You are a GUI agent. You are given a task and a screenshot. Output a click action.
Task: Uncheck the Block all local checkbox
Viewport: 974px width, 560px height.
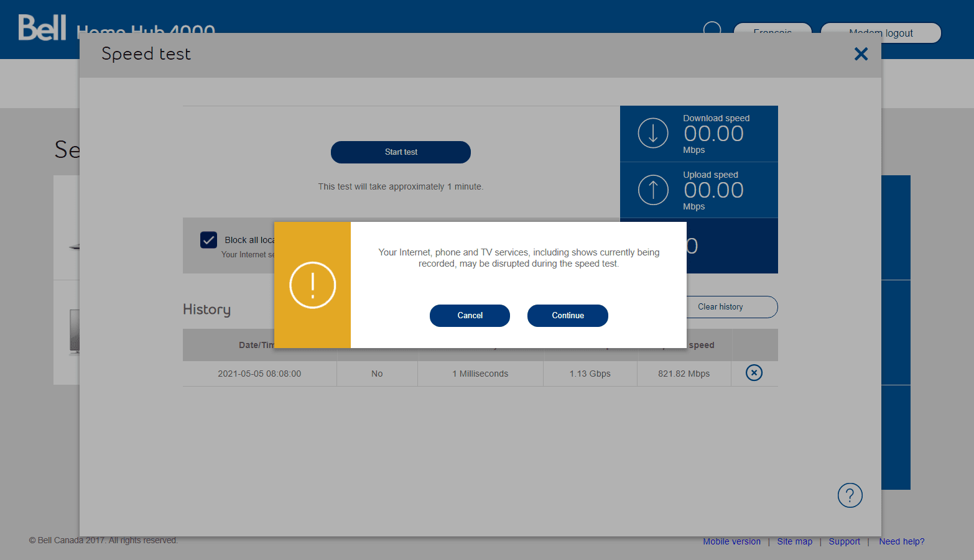click(208, 239)
